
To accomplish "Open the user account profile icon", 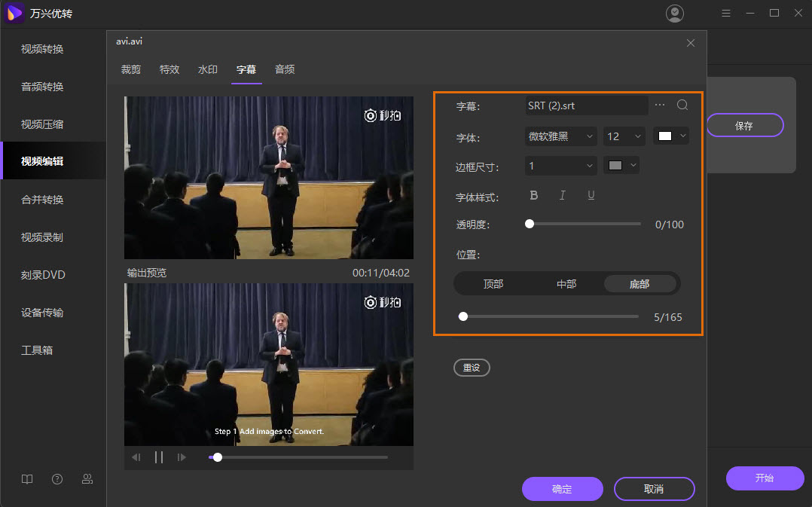I will pos(675,14).
